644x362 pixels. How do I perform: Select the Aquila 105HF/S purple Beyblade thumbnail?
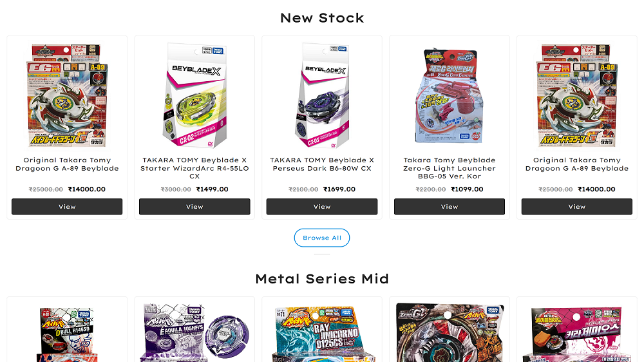[x=194, y=332]
